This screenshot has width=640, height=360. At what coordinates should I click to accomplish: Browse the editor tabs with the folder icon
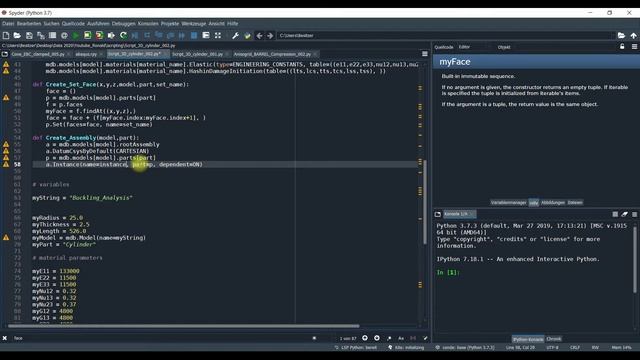4,54
